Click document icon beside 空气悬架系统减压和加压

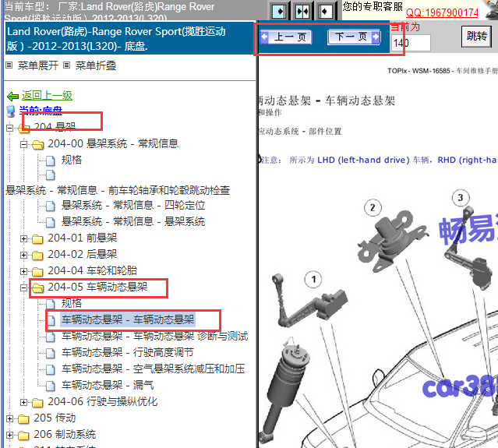pos(50,369)
